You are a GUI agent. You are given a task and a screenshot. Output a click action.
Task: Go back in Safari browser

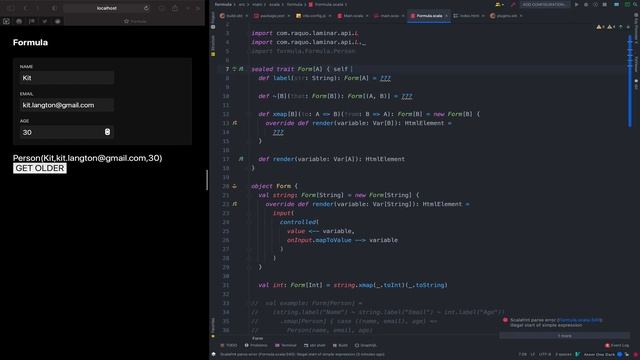click(25, 8)
